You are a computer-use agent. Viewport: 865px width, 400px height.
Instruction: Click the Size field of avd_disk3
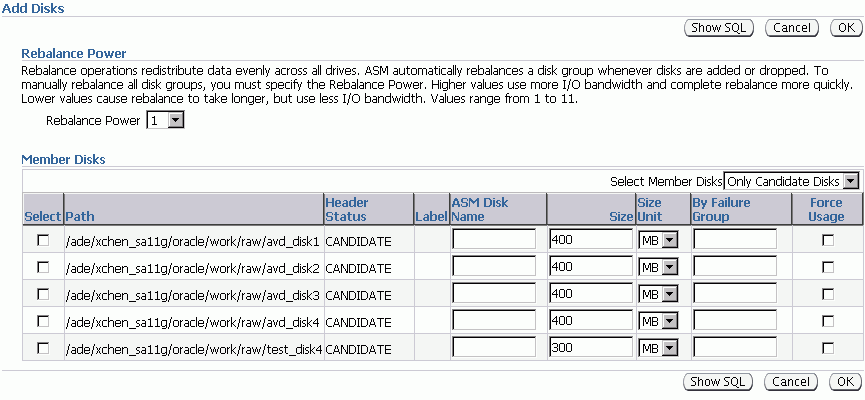point(591,294)
